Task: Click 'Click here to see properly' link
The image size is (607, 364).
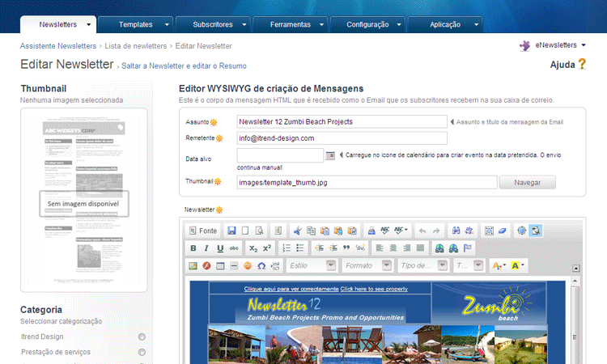Action: pos(374,289)
